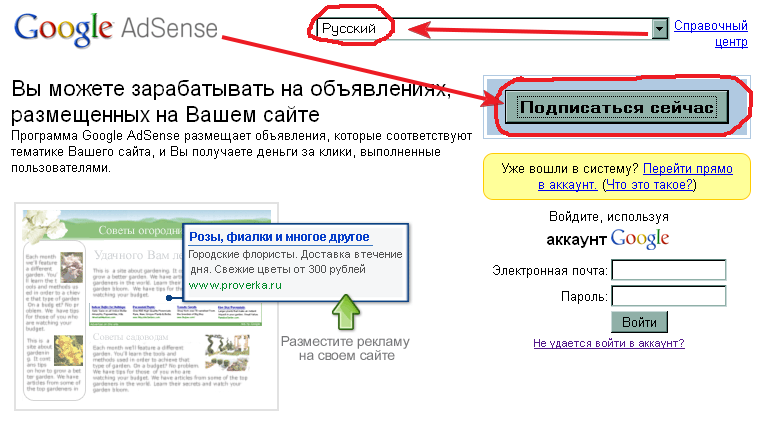Open Не удается войти в аккаунт? link
The height and width of the screenshot is (438, 758).
tap(608, 343)
